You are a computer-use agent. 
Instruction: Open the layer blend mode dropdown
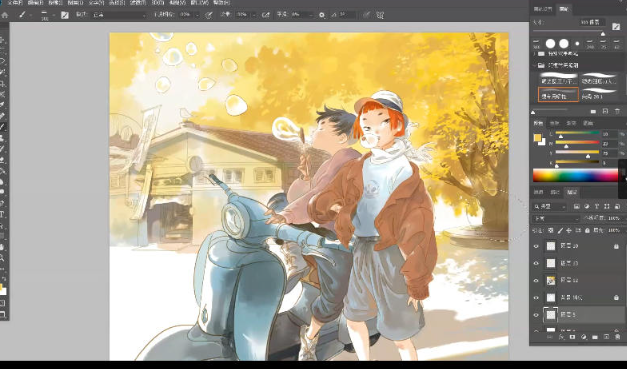tap(555, 219)
